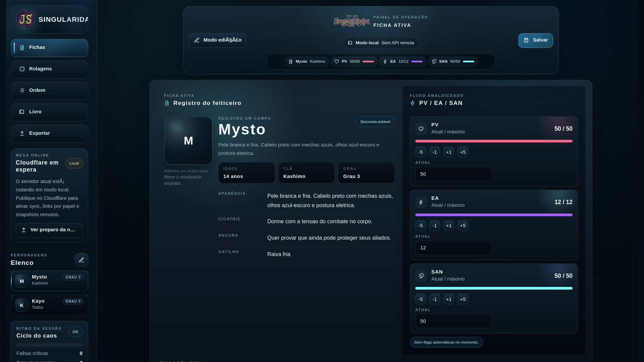Click the Registro do feiticeiro document icon
Image resolution: width=644 pixels, height=362 pixels.
pyautogui.click(x=167, y=103)
